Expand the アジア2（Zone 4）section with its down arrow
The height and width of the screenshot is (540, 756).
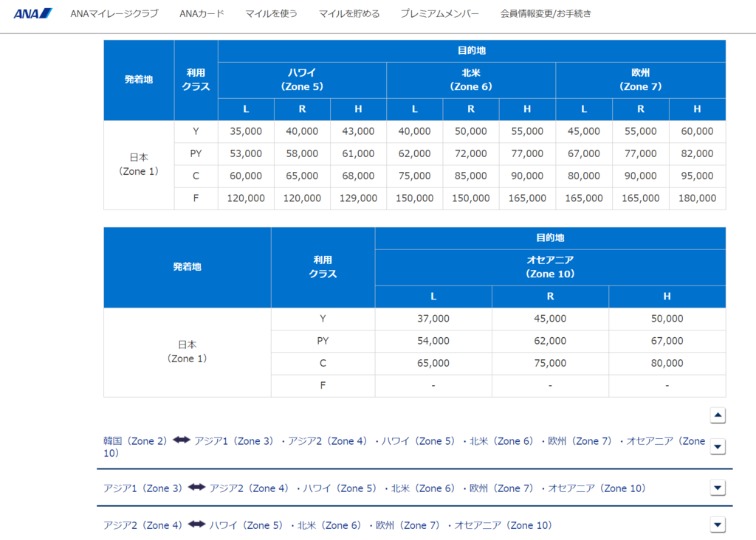tap(717, 525)
